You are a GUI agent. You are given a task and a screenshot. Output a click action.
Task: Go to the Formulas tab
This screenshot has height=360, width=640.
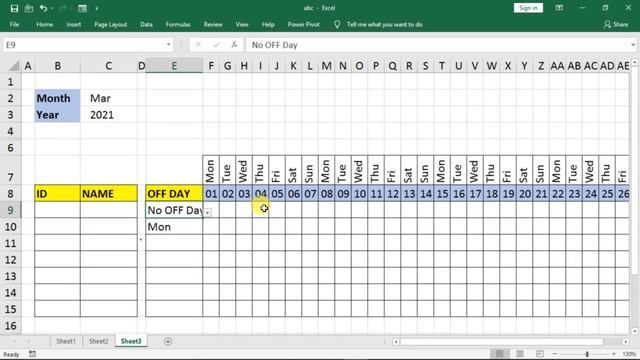(x=178, y=24)
